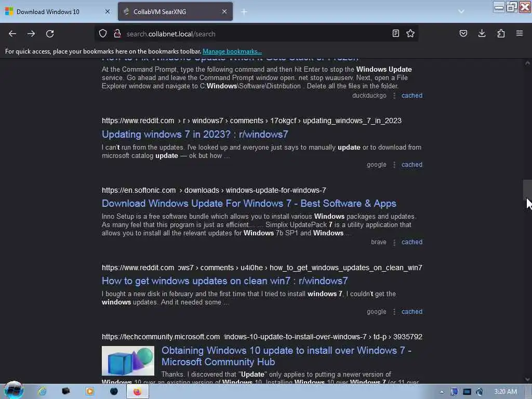Image resolution: width=532 pixels, height=399 pixels.
Task: Open Obtaining Windows 10 update Microsoft Community Hub
Action: pyautogui.click(x=286, y=356)
